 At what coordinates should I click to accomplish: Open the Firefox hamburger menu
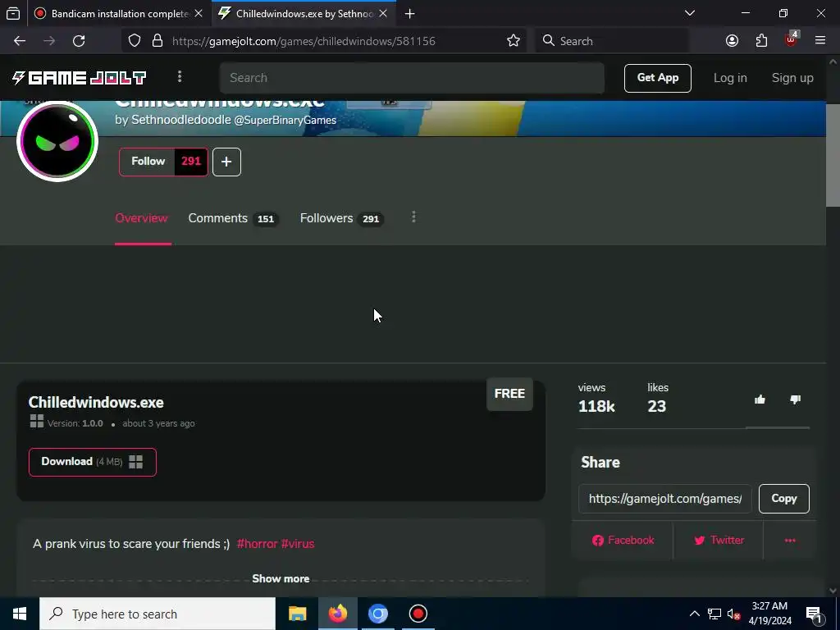coord(819,41)
